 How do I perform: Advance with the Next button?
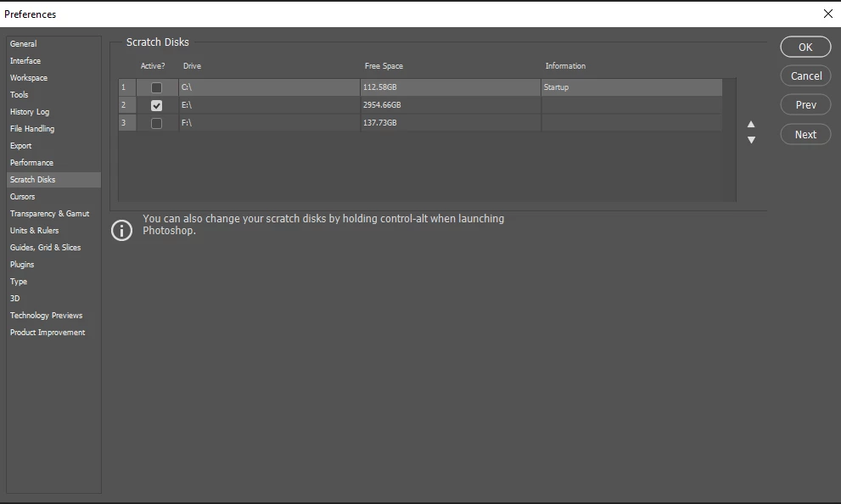(x=805, y=135)
